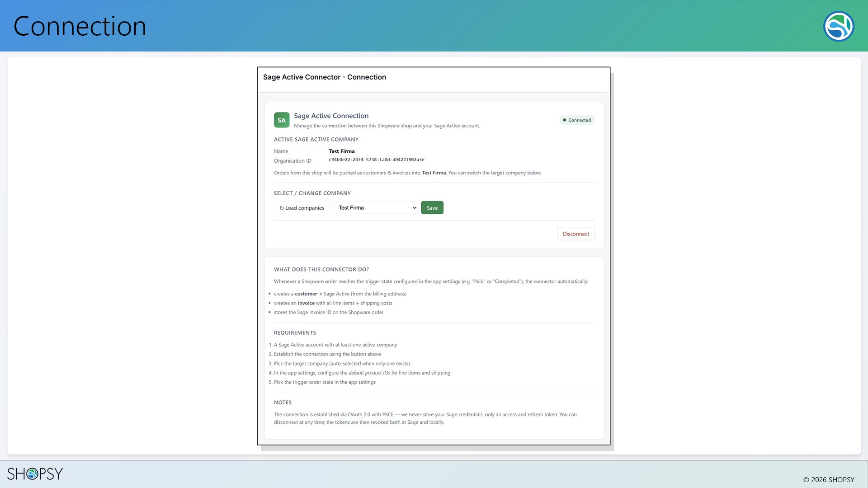The height and width of the screenshot is (488, 868).
Task: Click the '© 2026 SHOPSY' copyright text
Action: pos(829,480)
